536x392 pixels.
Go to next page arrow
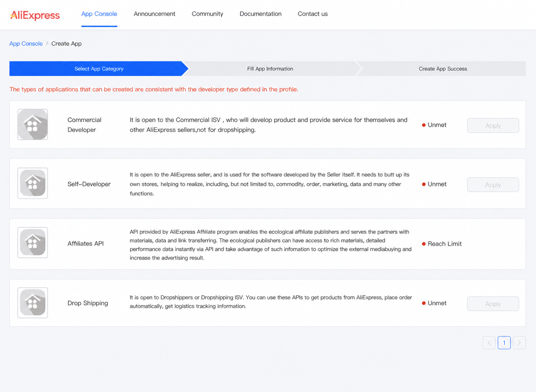point(519,343)
